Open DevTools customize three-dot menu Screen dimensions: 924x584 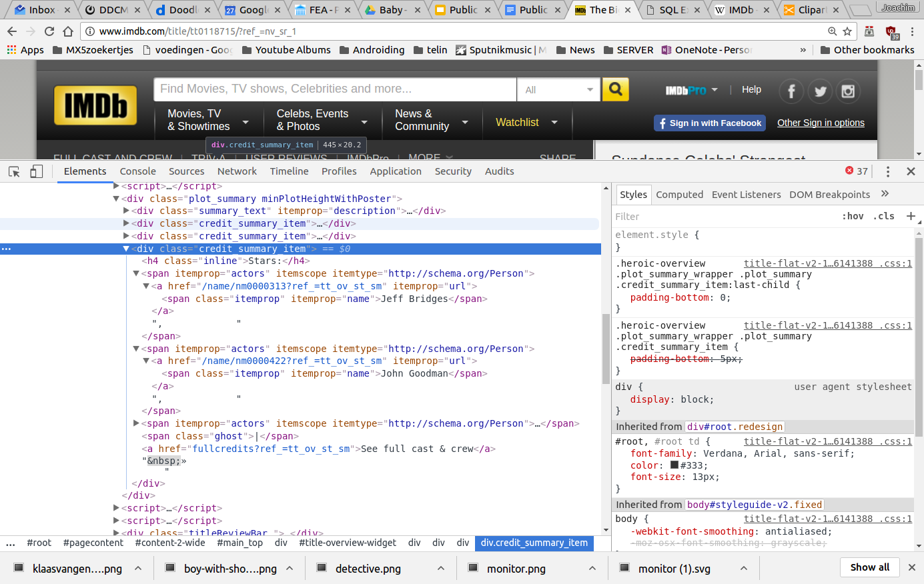[887, 171]
